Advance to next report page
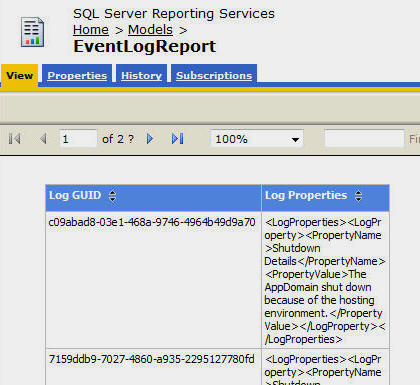Image resolution: width=420 pixels, height=385 pixels. pyautogui.click(x=150, y=138)
